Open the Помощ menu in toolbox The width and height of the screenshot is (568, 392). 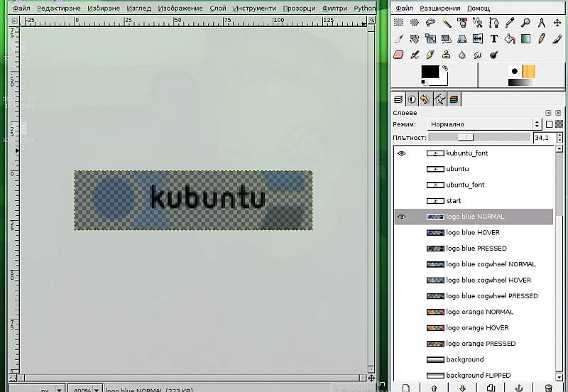478,8
